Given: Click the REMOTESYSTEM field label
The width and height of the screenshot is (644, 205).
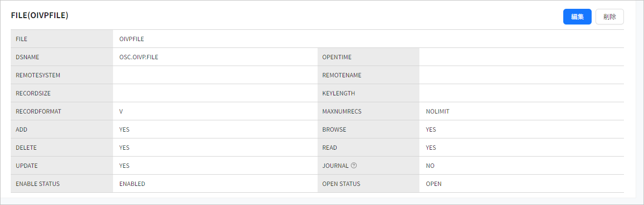Looking at the screenshot, I should 38,75.
